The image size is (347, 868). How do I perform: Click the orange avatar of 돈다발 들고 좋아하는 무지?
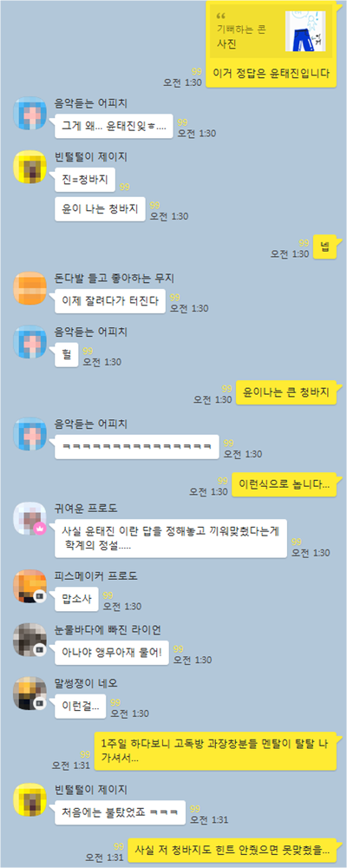(x=29, y=289)
